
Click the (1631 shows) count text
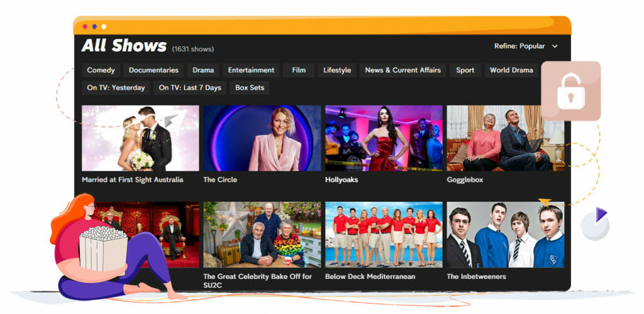(193, 49)
